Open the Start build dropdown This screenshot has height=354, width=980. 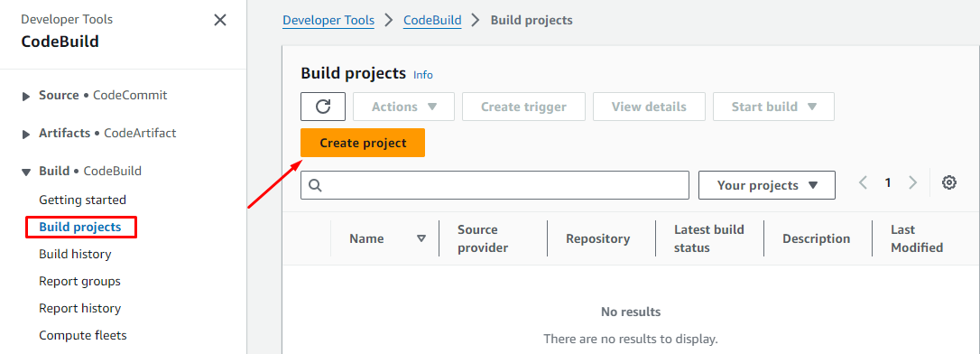[x=773, y=107]
